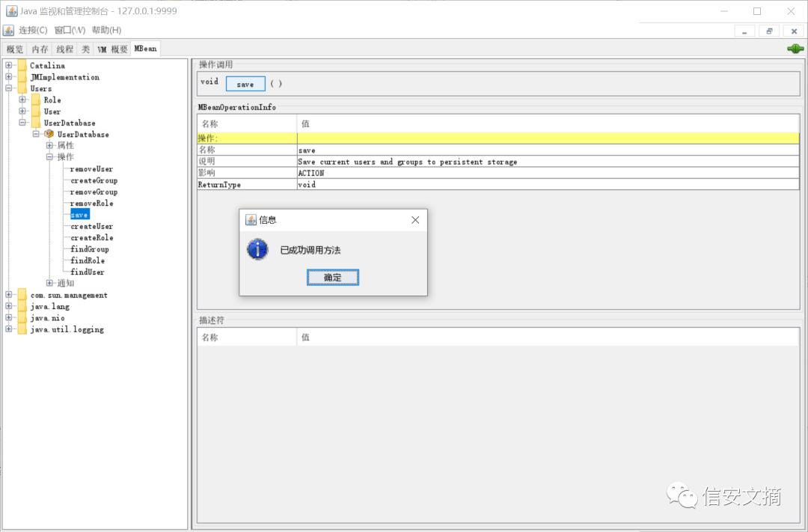
Task: Click the java.nio folder icon
Action: [22, 317]
